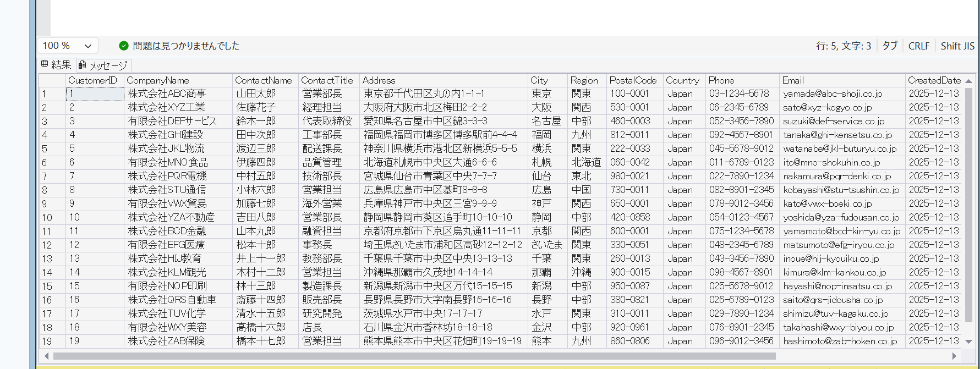This screenshot has height=369, width=980.
Task: Click the vertical scrollbar up arrow
Action: point(969,81)
